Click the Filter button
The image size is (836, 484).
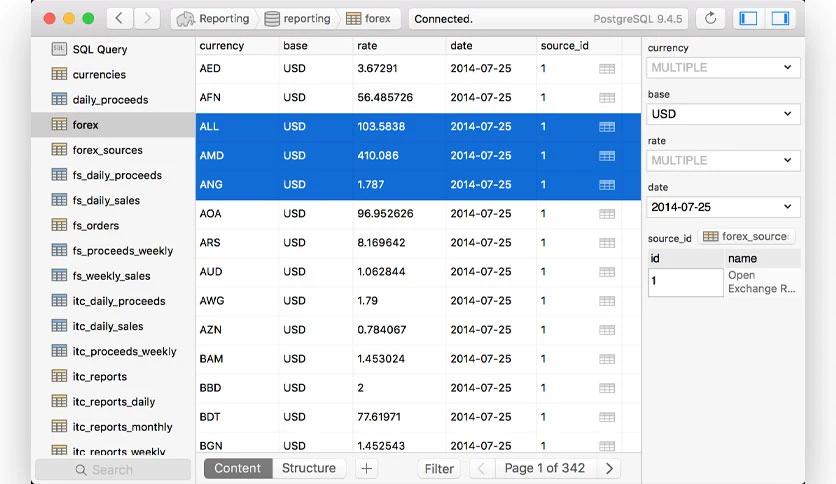coord(439,468)
